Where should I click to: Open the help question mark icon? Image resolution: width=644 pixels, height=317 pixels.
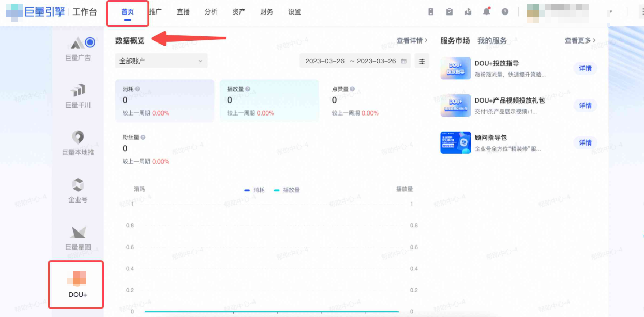[505, 11]
